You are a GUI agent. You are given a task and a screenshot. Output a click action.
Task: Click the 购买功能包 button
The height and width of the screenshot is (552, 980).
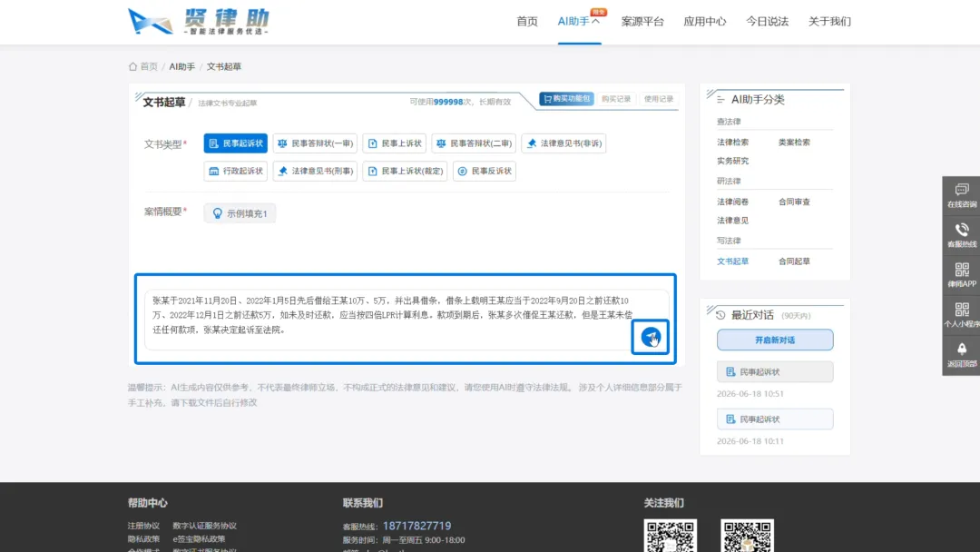point(566,99)
